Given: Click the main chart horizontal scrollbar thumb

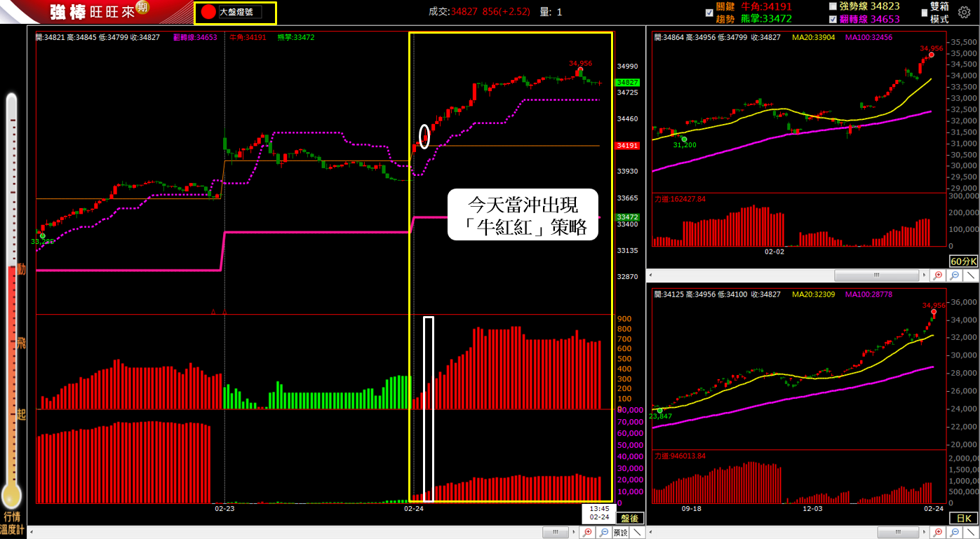Looking at the screenshot, I should click(555, 533).
